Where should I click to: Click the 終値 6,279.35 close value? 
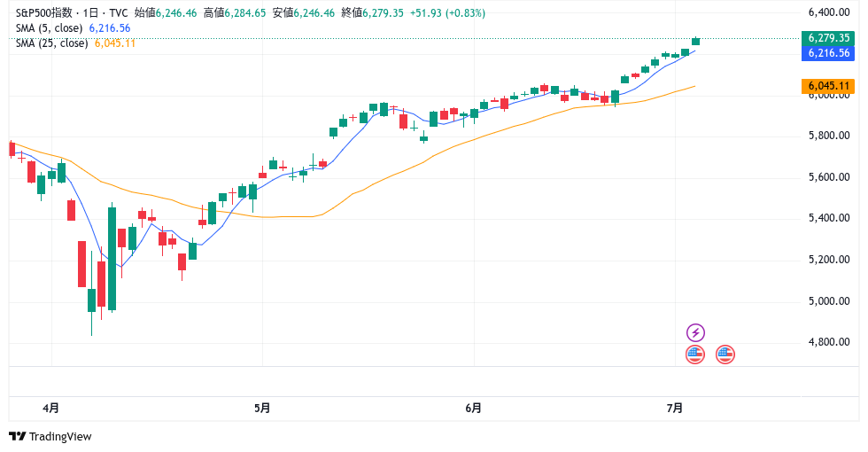373,12
